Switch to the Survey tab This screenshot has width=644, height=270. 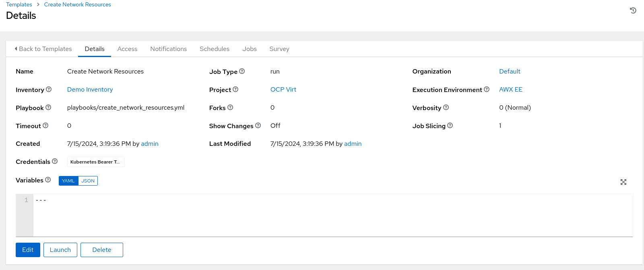click(279, 49)
